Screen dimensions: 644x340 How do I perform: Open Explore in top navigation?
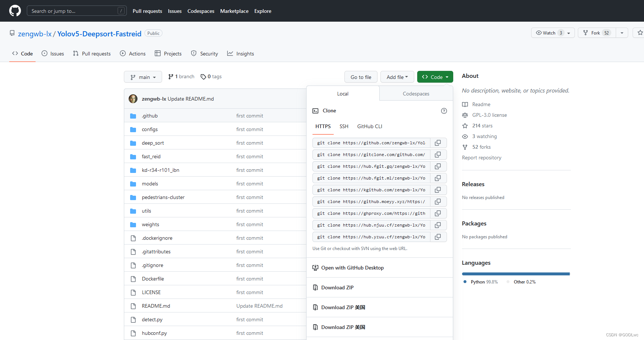click(x=263, y=11)
